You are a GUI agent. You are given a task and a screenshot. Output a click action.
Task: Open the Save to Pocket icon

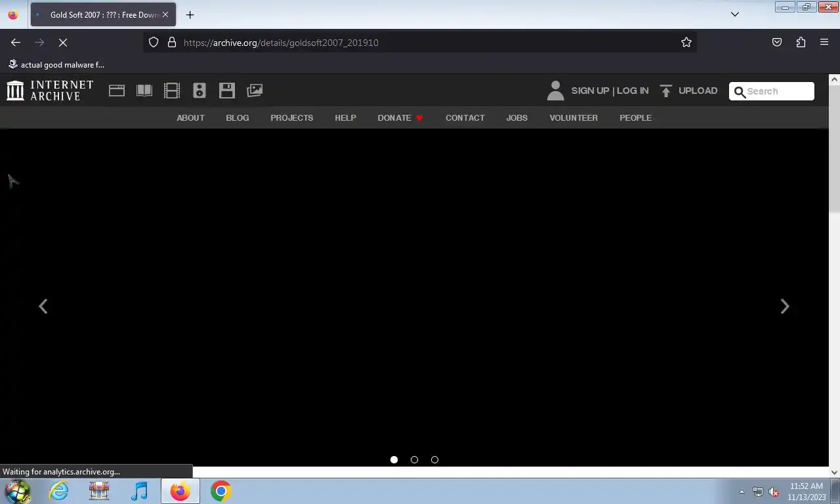[x=777, y=43]
